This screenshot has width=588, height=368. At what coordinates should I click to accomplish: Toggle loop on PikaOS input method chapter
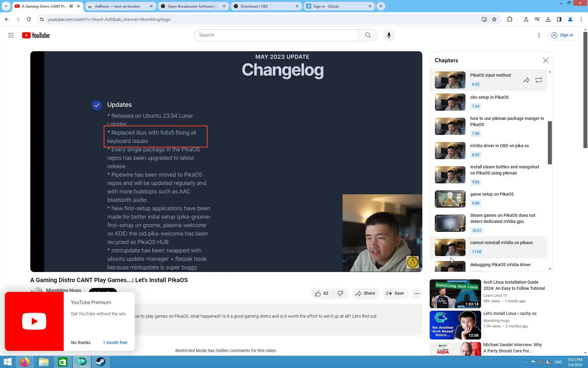538,80
